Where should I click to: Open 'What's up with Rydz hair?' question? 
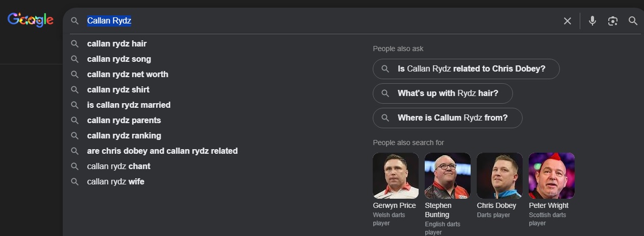(443, 93)
